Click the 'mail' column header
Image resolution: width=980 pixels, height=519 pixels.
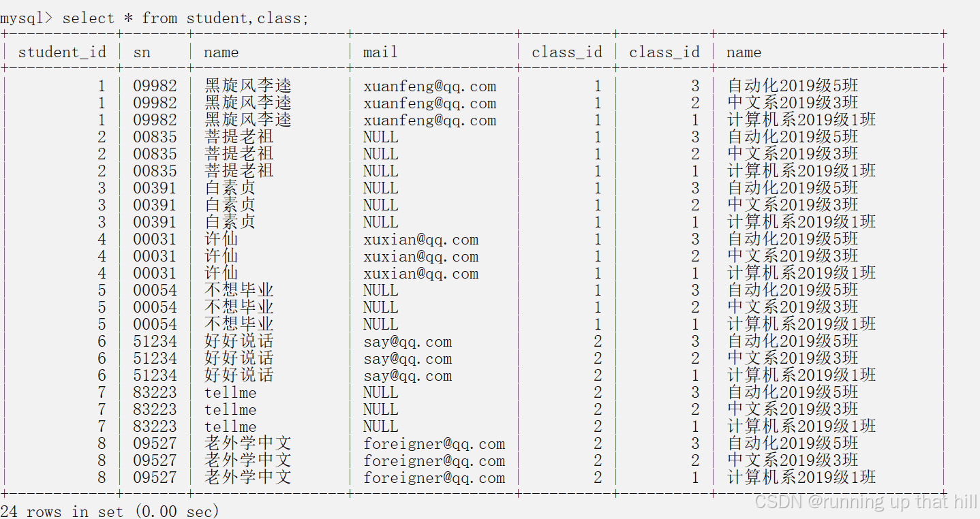point(380,52)
